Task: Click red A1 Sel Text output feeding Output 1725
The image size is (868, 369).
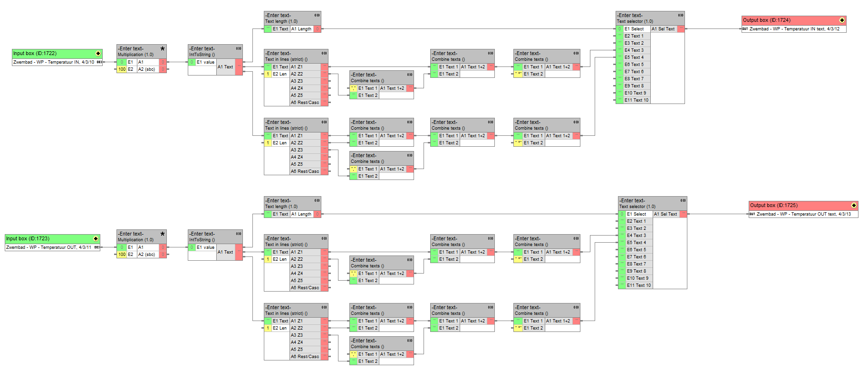Action: coord(683,214)
